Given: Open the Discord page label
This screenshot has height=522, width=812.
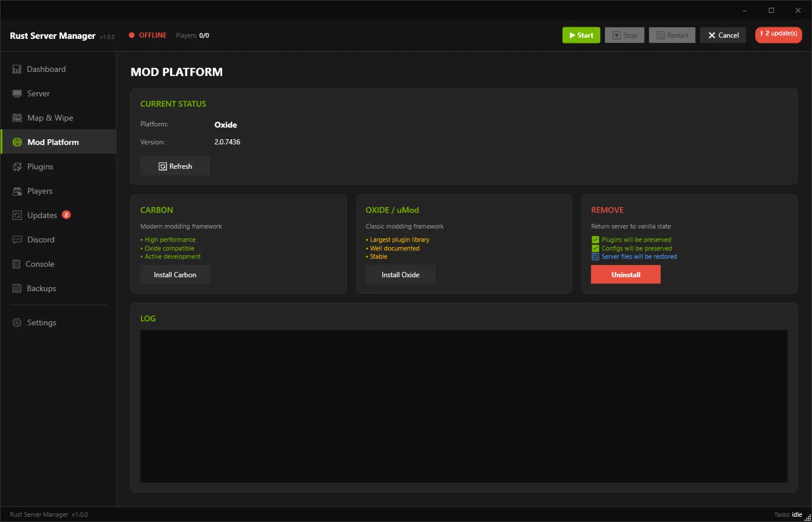Looking at the screenshot, I should 41,240.
